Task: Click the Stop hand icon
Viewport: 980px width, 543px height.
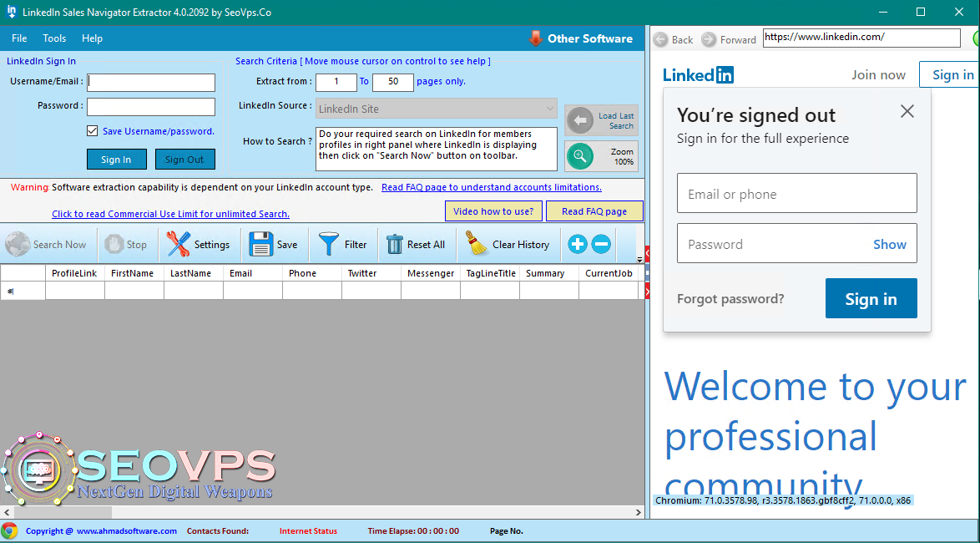Action: click(114, 245)
